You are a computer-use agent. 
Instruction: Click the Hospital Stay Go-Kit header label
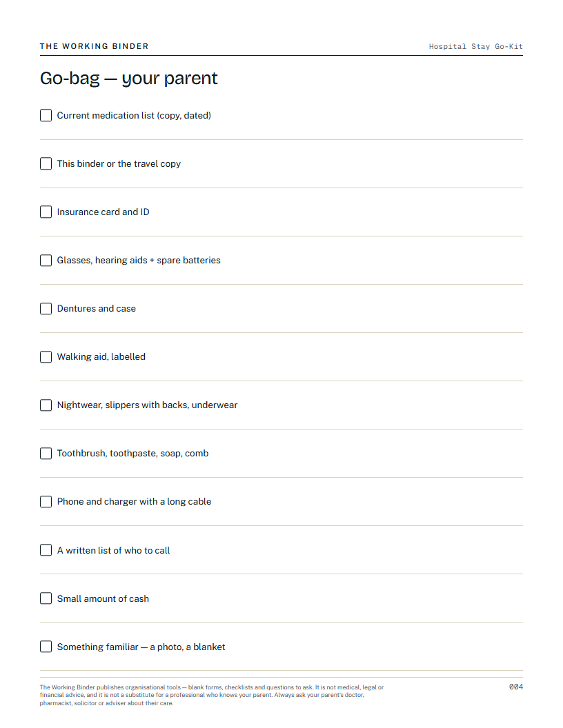(475, 46)
